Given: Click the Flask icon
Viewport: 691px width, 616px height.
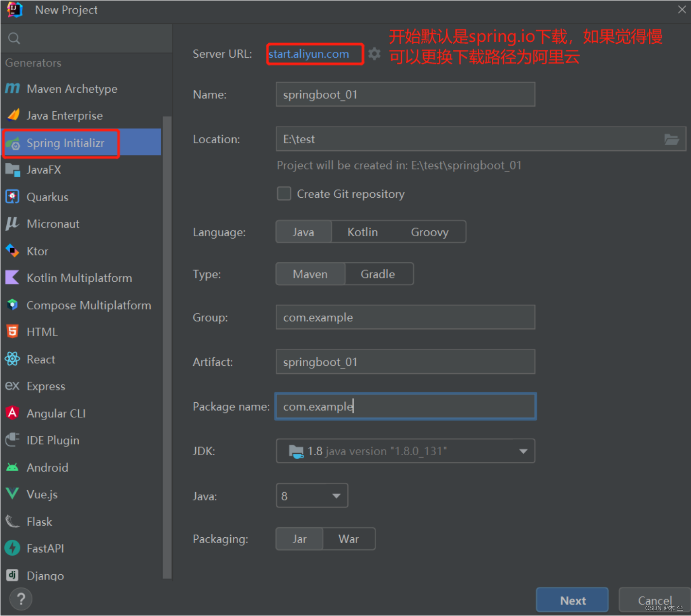Looking at the screenshot, I should tap(12, 521).
